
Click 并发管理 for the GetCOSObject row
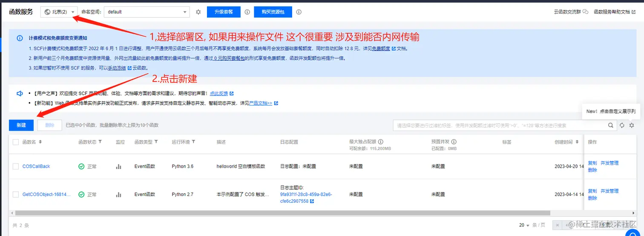[609, 191]
